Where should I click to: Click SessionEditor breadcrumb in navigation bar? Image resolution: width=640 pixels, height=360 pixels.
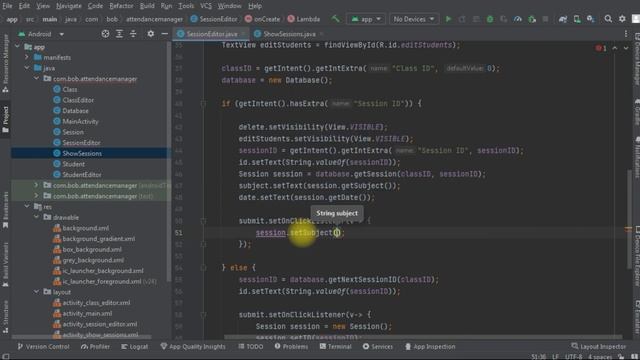214,19
